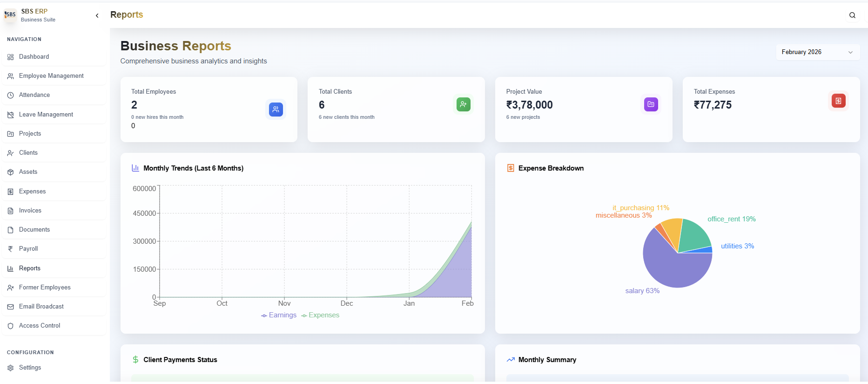Open Invoices page
This screenshot has height=384, width=868.
pos(54,211)
